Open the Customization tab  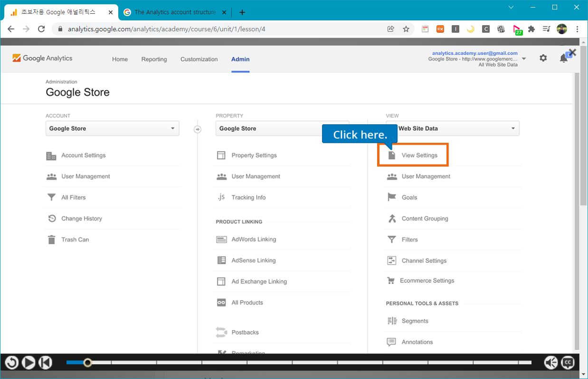coord(199,59)
